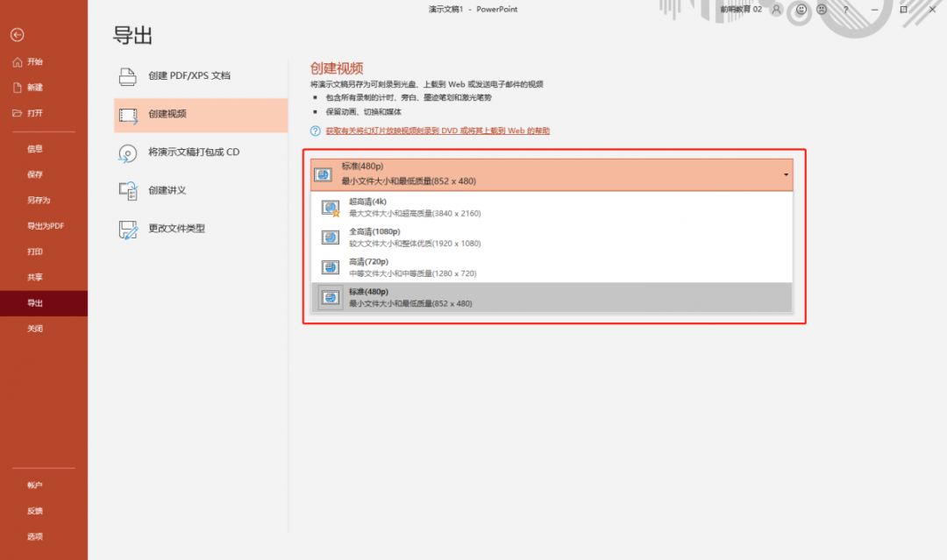This screenshot has width=947, height=560.
Task: Click the account user icon in title bar
Action: [777, 10]
